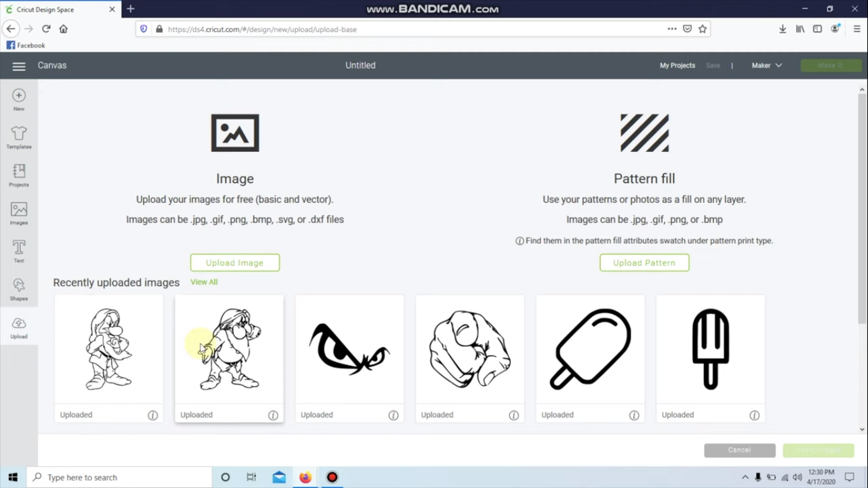Open the Windows Start menu
868x488 pixels.
coord(13,477)
